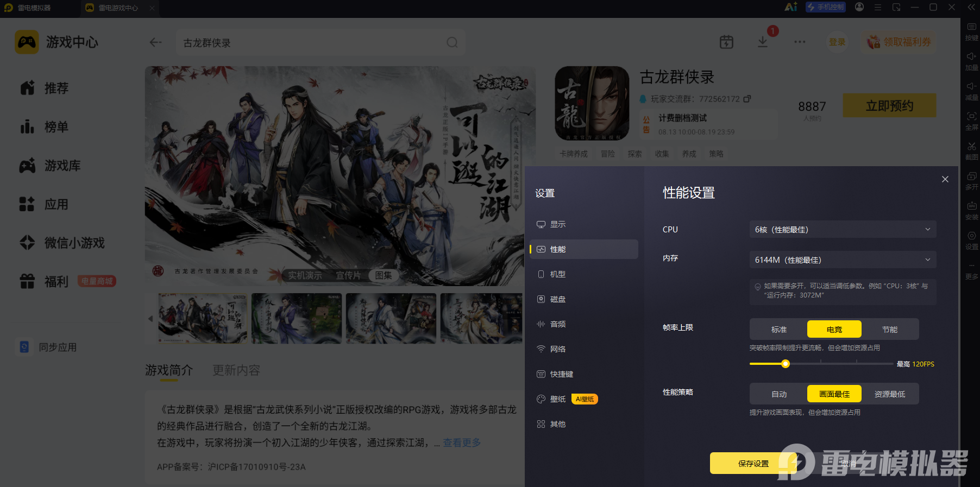Image resolution: width=980 pixels, height=487 pixels.
Task: Select the second gallery thumbnail
Action: (x=297, y=319)
